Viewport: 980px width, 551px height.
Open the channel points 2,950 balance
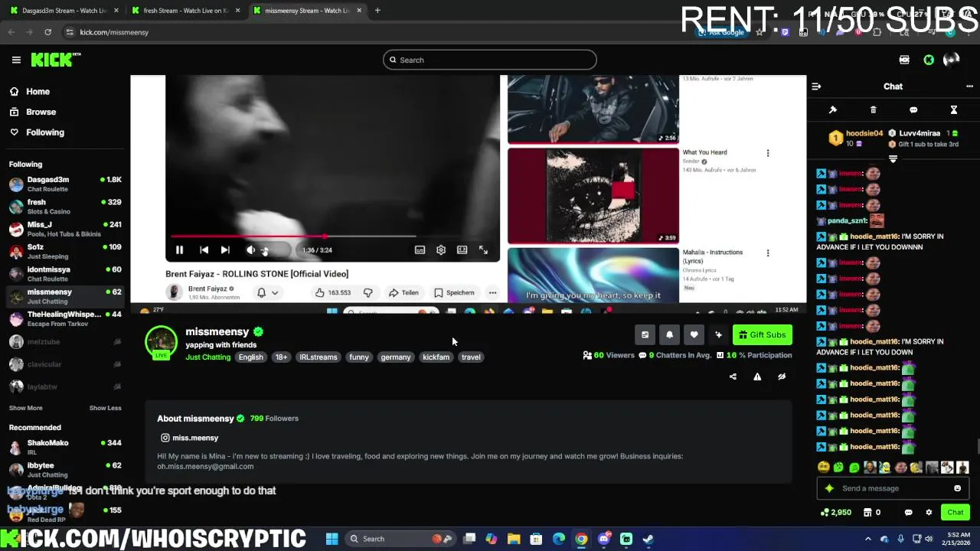coord(835,513)
